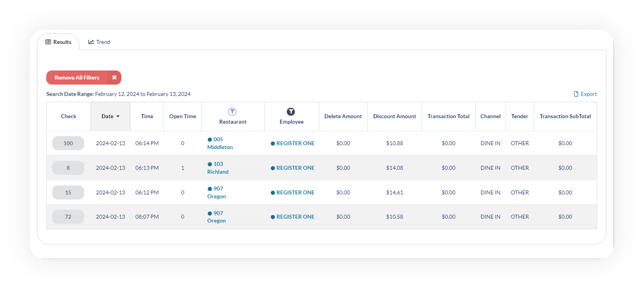The image size is (644, 289).
Task: Open the Restaurant column filter icon
Action: 232,112
